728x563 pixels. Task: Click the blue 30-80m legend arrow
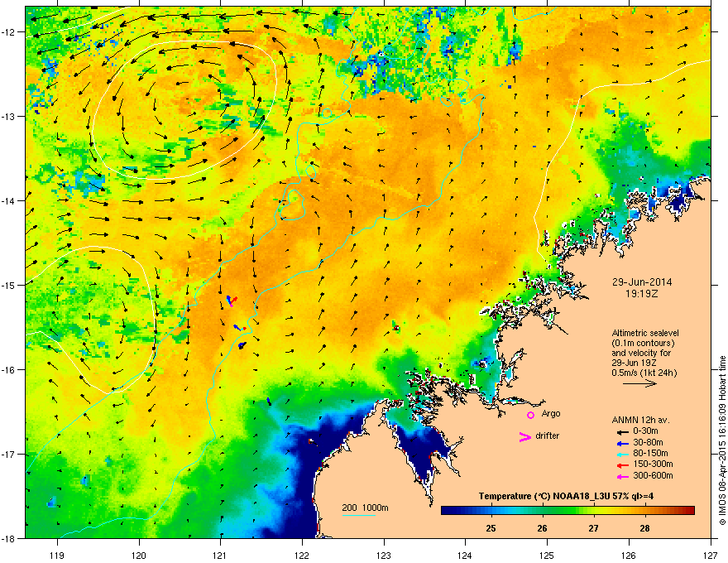pos(622,443)
